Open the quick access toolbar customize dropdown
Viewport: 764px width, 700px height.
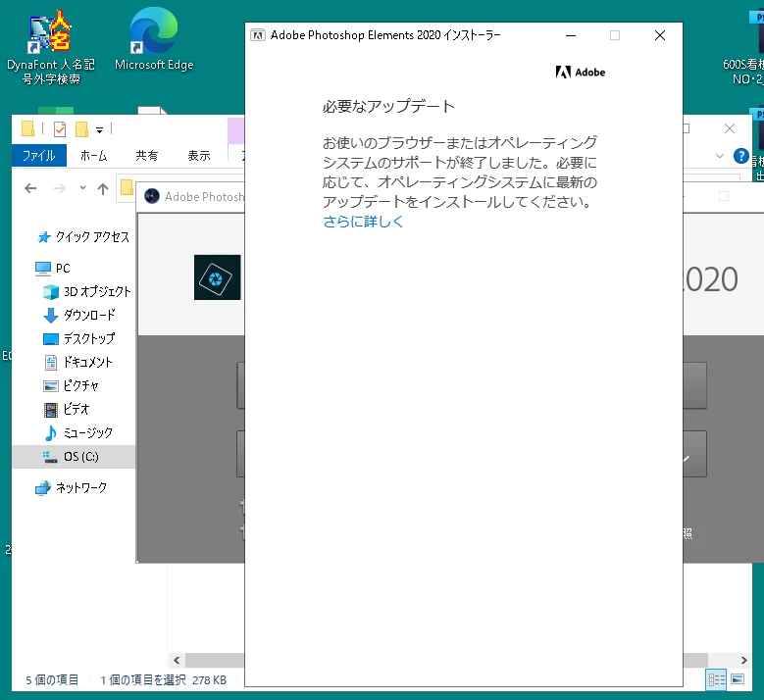point(99,129)
